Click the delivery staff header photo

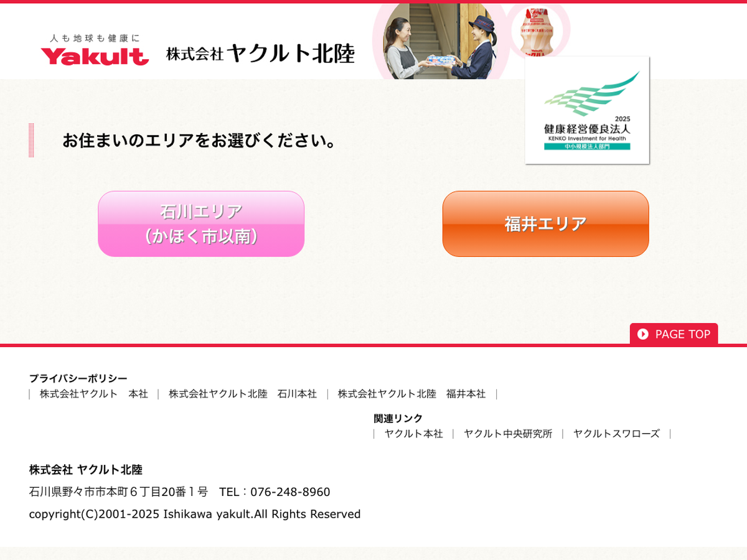tap(440, 41)
